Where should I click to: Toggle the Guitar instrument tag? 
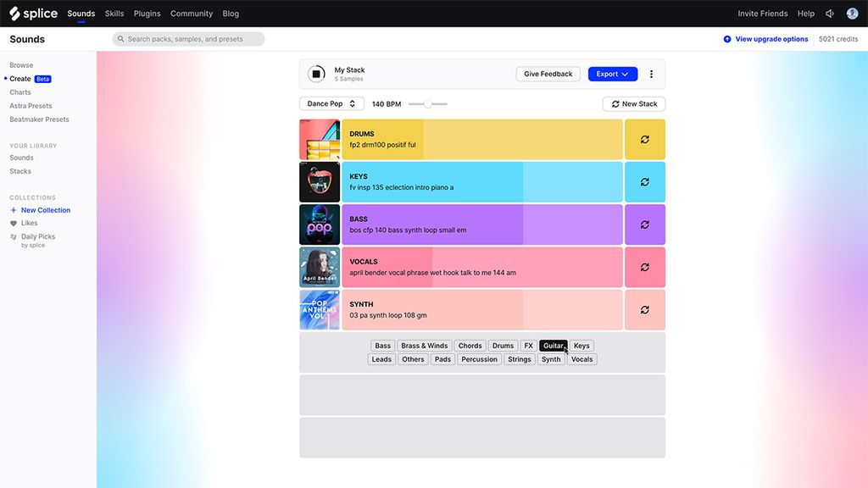coord(554,345)
